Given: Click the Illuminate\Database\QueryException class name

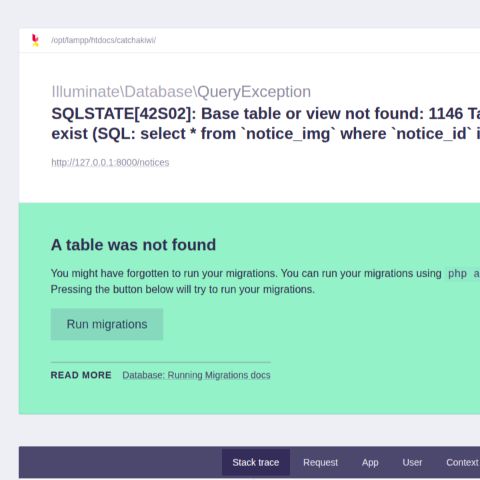Looking at the screenshot, I should (x=181, y=92).
